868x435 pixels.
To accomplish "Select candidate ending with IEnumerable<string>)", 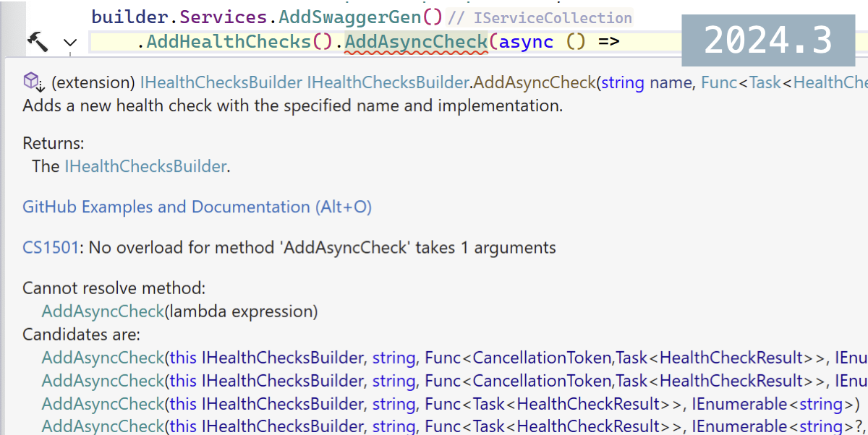I will [450, 404].
